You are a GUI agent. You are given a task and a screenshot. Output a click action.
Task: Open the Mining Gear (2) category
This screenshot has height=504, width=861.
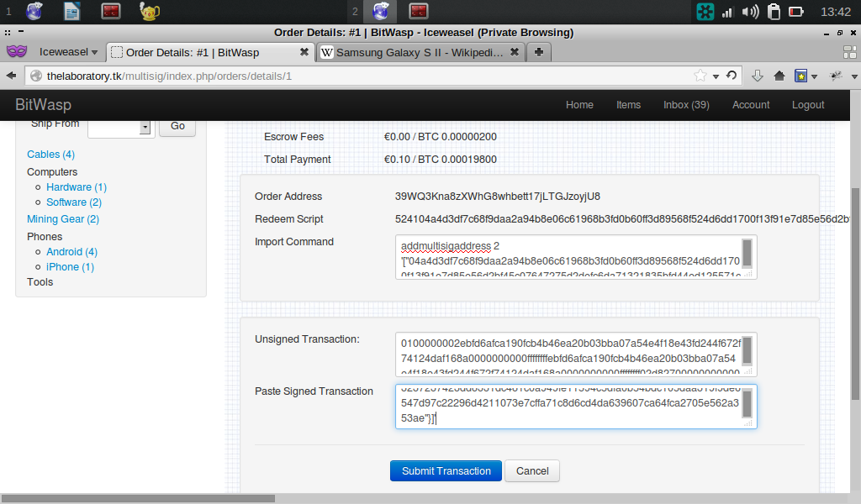62,219
